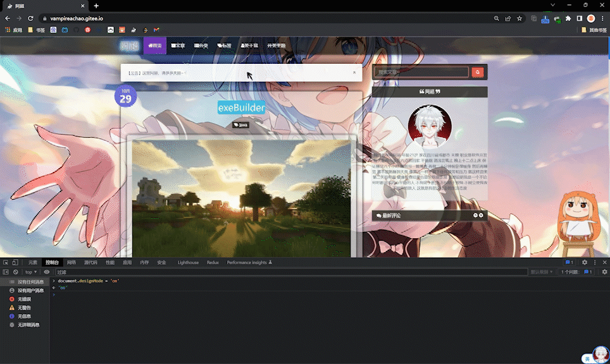Clear the console with the clear icon

click(x=16, y=272)
